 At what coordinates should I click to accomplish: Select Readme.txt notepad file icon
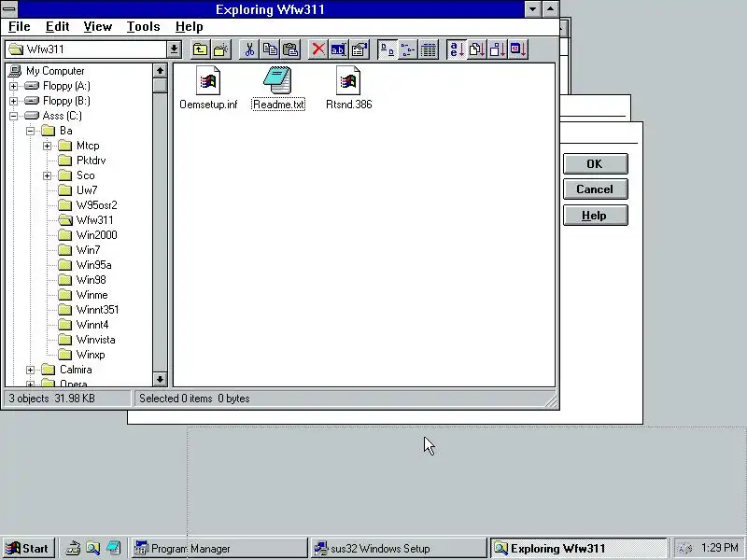277,80
